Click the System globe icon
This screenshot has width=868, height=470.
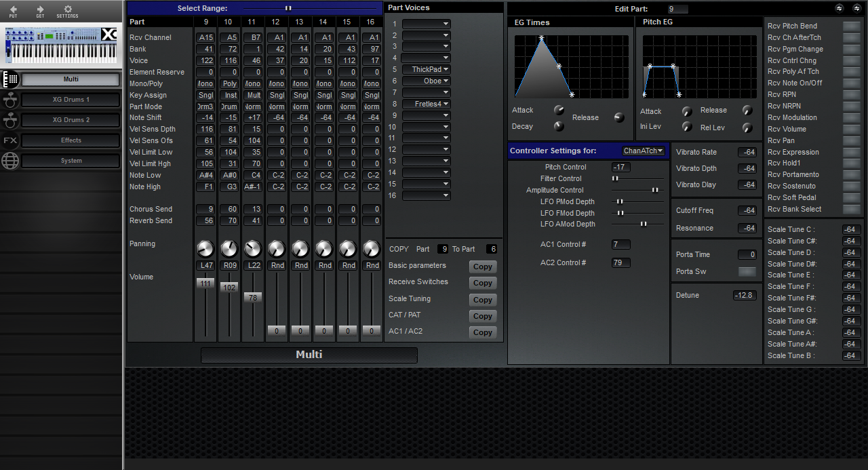9,161
